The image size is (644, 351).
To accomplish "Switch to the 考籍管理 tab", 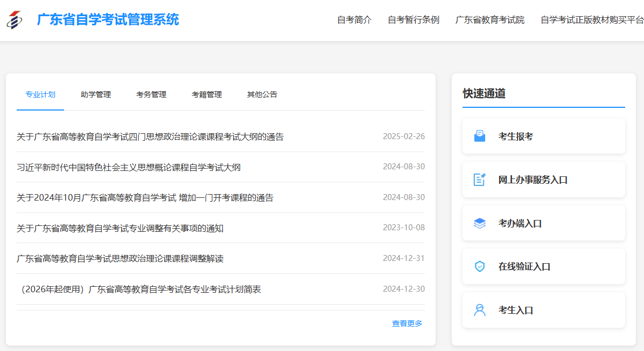I will pyautogui.click(x=207, y=95).
